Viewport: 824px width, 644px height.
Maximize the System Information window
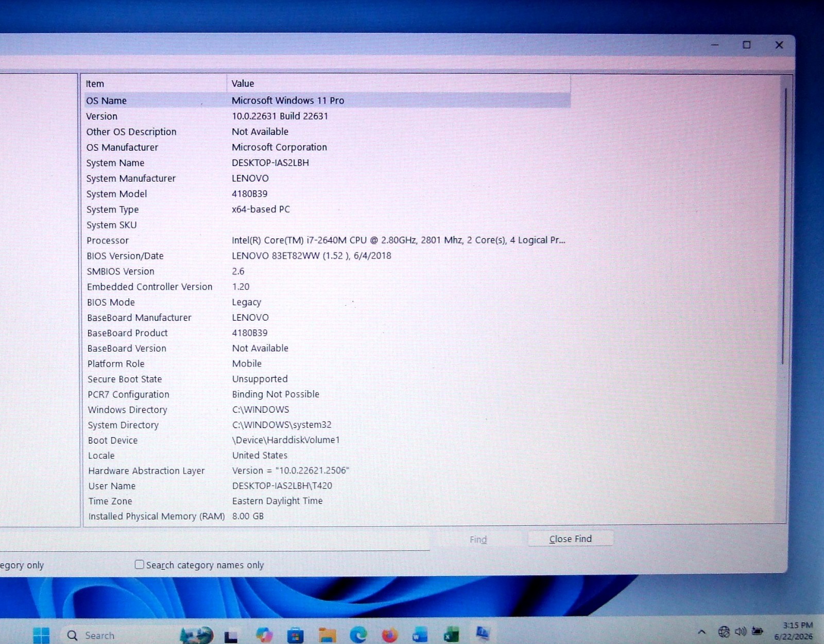(747, 45)
